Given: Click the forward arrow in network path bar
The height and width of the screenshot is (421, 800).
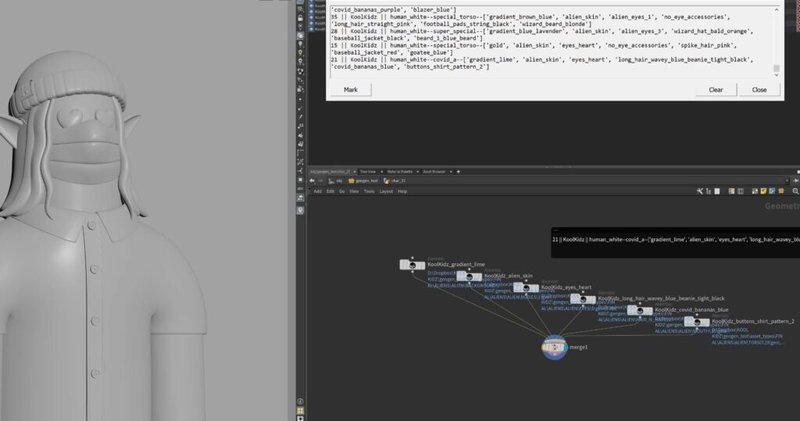Looking at the screenshot, I should [x=320, y=181].
